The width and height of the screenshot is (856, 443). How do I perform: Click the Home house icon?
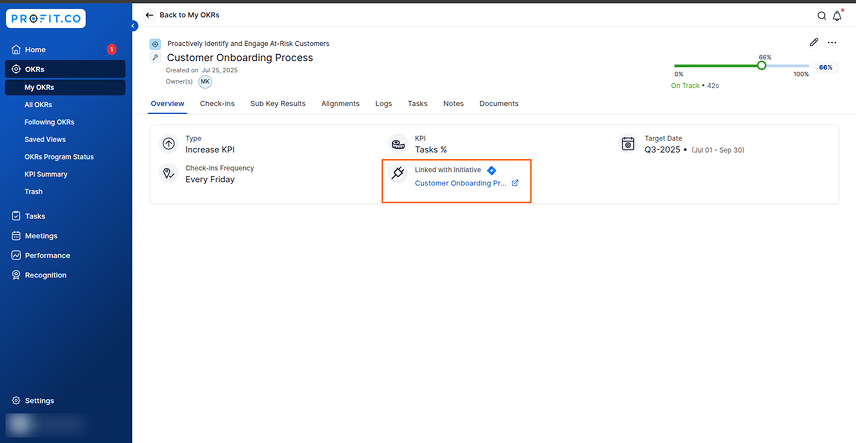(x=16, y=50)
